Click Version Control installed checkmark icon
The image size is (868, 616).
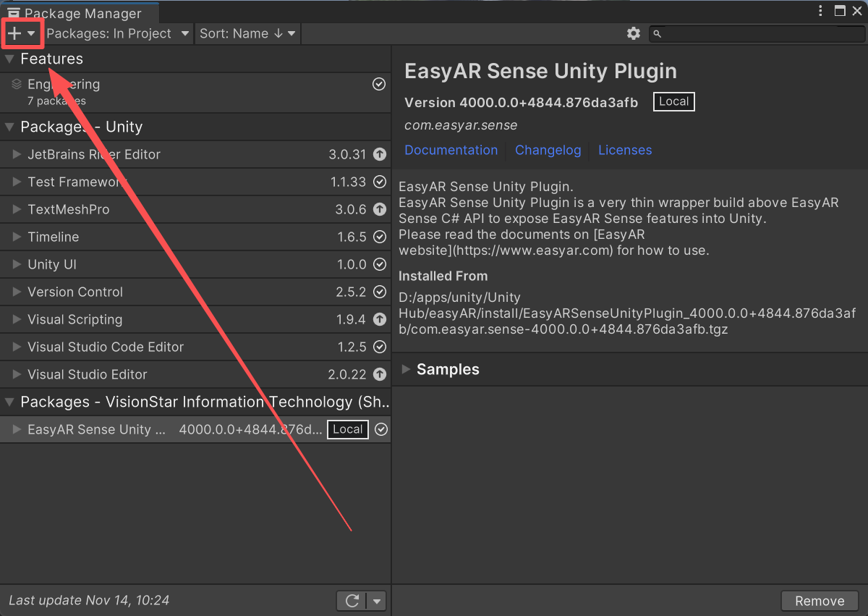(380, 292)
